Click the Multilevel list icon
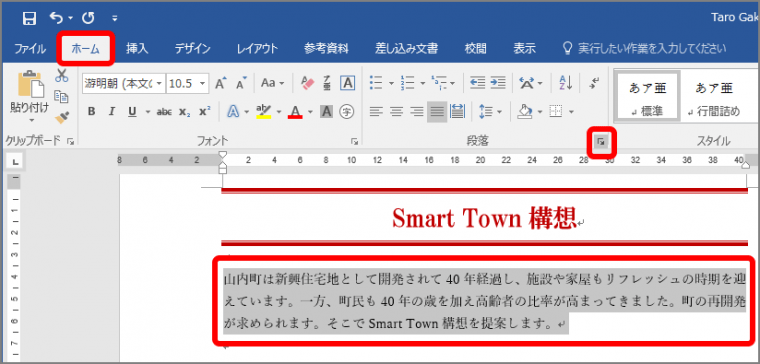This screenshot has height=364, width=760. click(439, 83)
